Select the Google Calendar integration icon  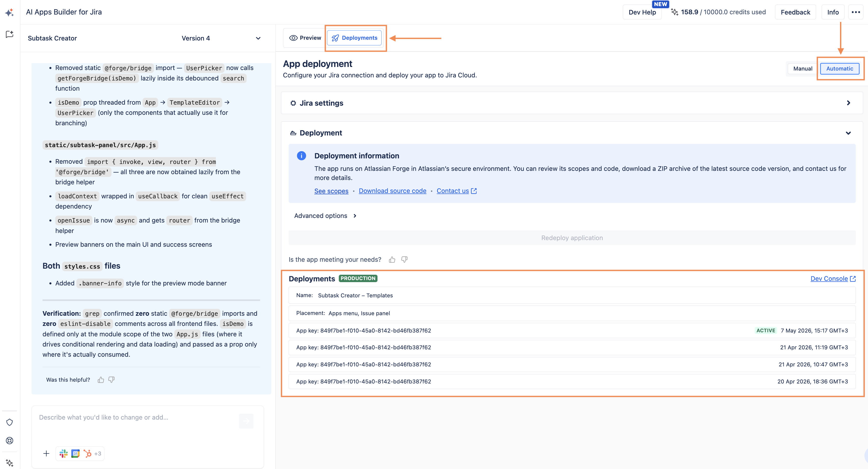76,453
